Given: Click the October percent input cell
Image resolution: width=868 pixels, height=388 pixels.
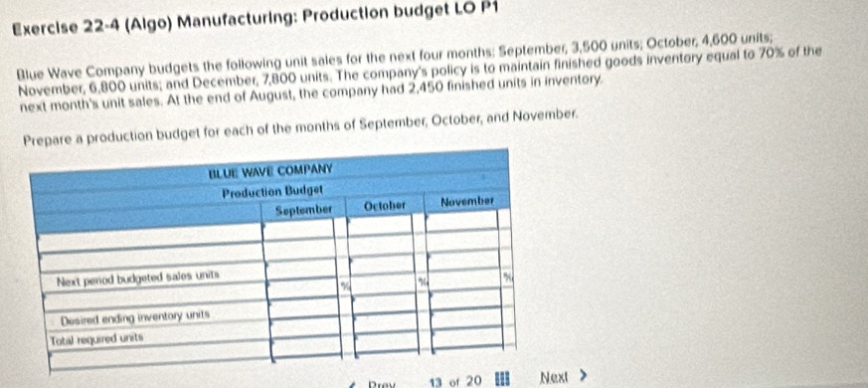Looking at the screenshot, I should click(x=384, y=283).
